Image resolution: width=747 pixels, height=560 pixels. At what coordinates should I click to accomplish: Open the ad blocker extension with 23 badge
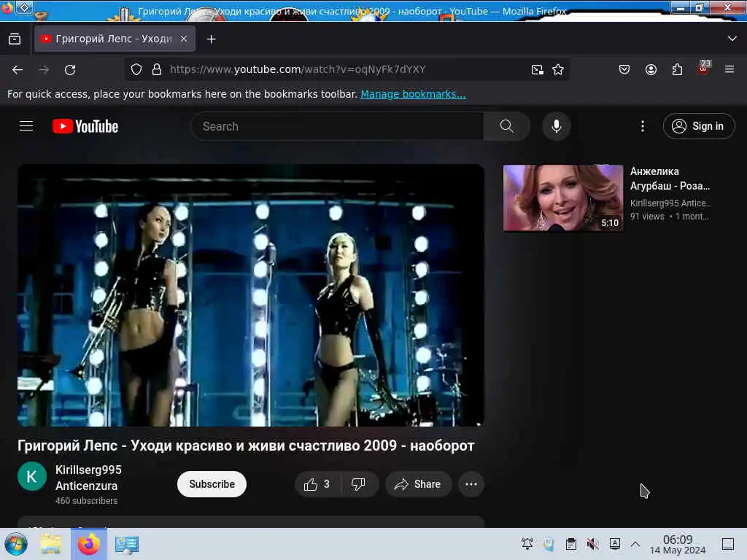(704, 68)
